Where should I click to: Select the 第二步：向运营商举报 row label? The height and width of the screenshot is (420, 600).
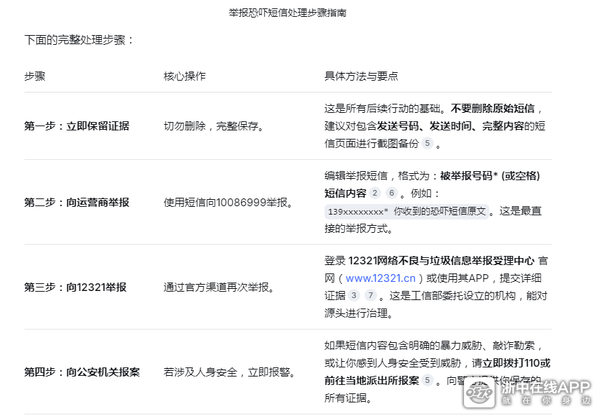[x=75, y=202]
